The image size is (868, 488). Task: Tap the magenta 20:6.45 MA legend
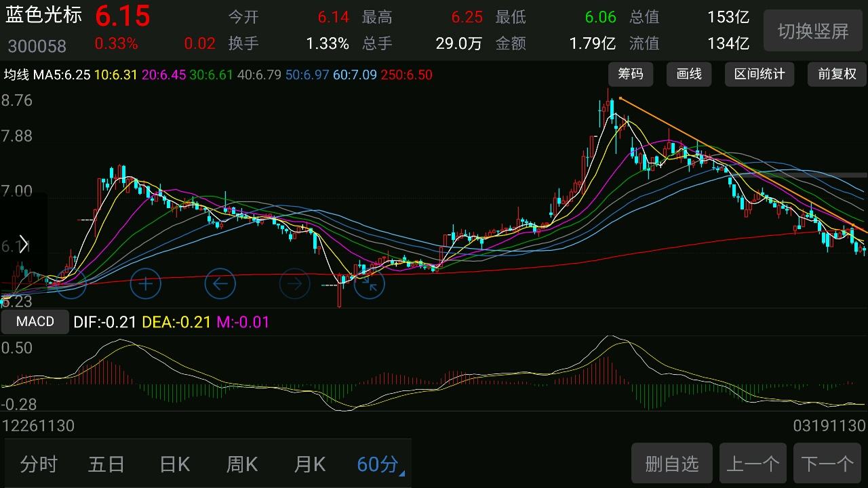(x=164, y=75)
